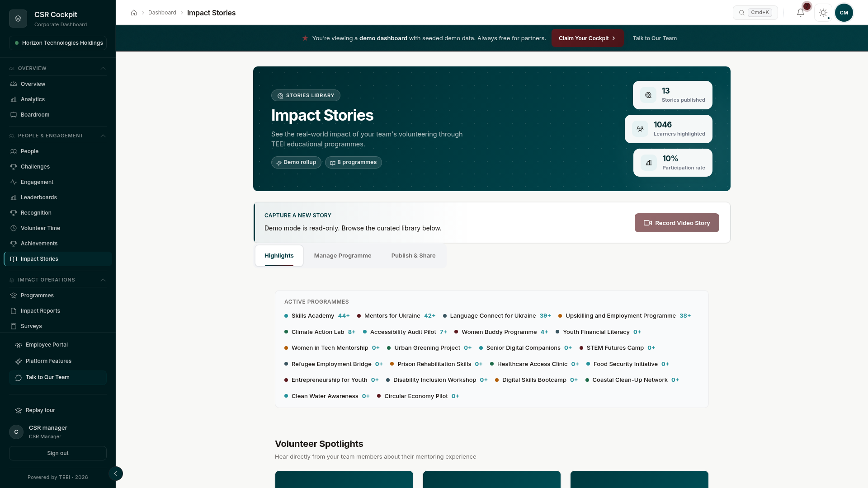Click the Claim Your Cockpit button
Screen dimensions: 868x488
(587, 38)
